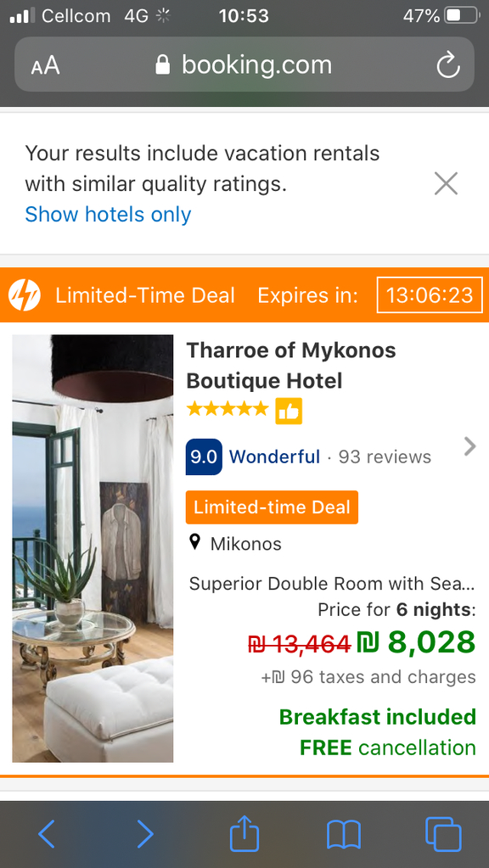The width and height of the screenshot is (489, 868).
Task: Tap the deal expiry countdown timer
Action: pos(430,294)
